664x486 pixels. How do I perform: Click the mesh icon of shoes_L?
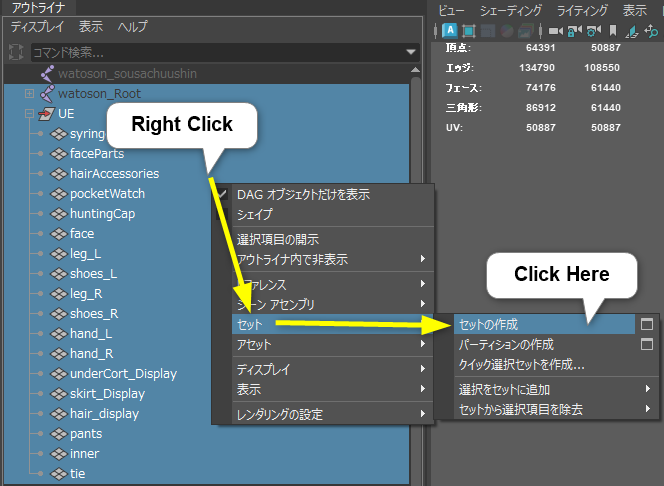coord(58,274)
